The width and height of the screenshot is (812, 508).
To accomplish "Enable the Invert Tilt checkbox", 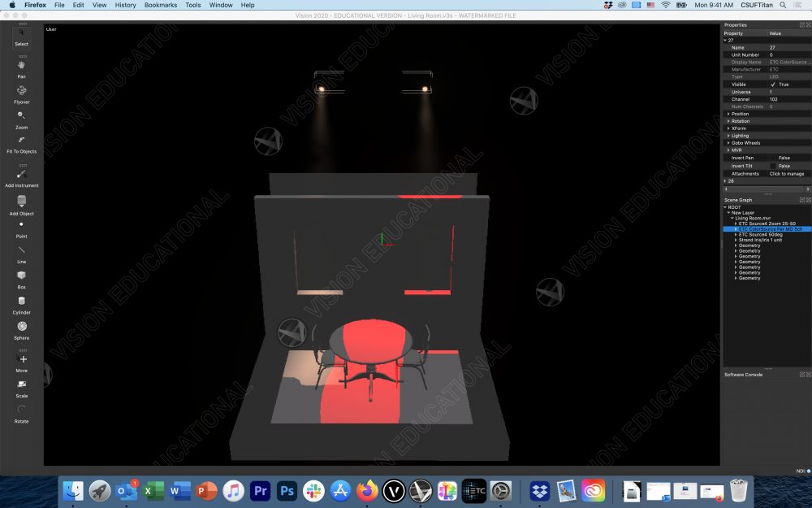I will [773, 166].
